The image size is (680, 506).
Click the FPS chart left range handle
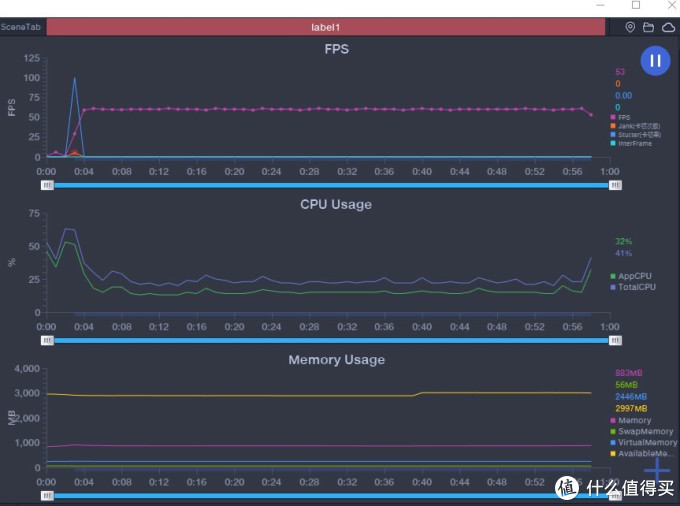click(x=47, y=185)
